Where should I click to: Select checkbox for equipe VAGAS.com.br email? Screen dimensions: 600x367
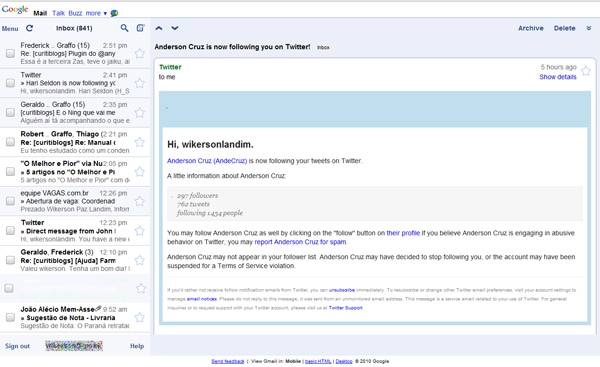point(10,201)
